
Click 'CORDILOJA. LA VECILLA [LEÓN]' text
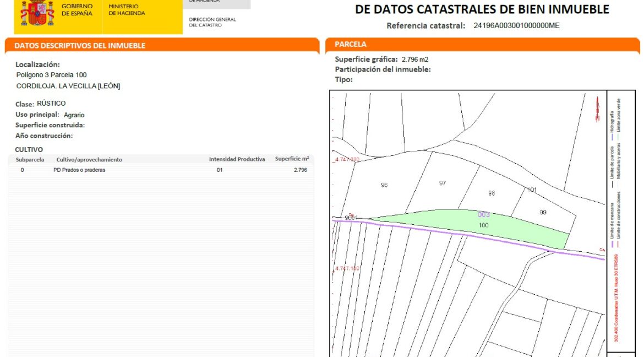coord(68,86)
